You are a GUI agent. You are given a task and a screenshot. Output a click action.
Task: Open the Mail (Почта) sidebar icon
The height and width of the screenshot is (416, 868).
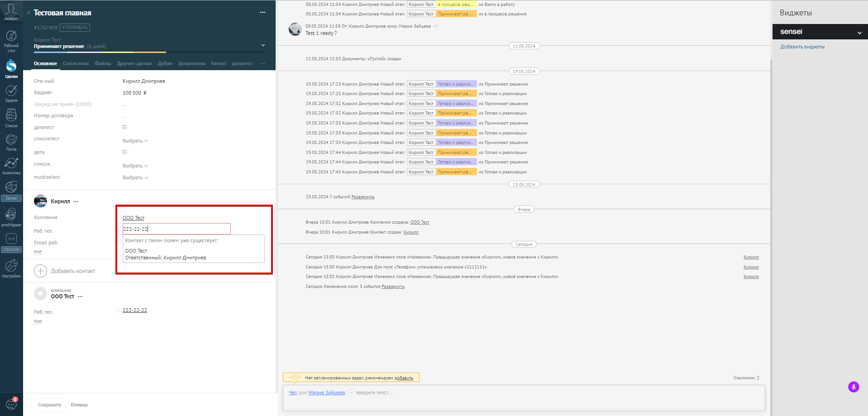[x=11, y=139]
